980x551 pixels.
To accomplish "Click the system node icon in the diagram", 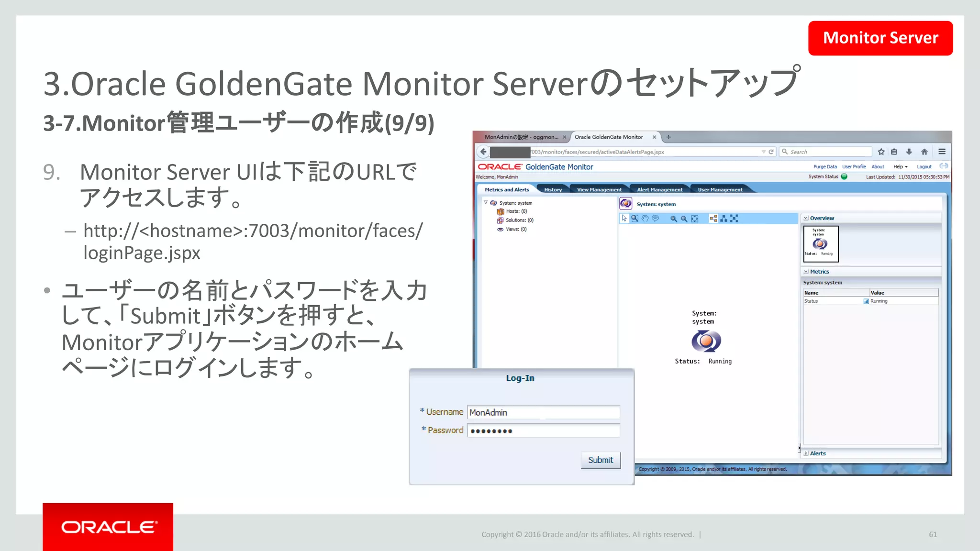I will (x=706, y=341).
